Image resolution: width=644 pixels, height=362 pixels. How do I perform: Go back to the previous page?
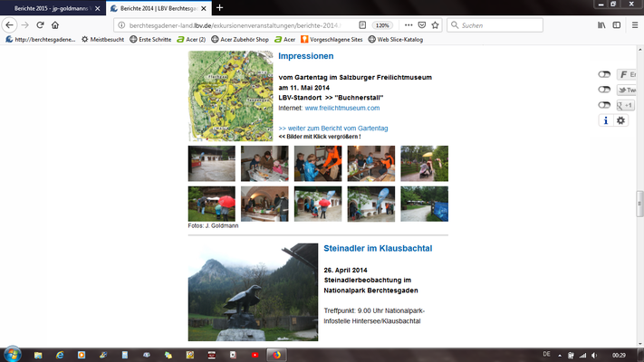pyautogui.click(x=9, y=25)
